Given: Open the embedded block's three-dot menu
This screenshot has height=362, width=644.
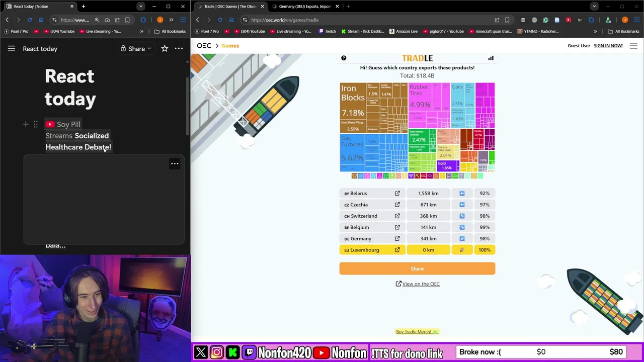Looking at the screenshot, I should tap(175, 163).
